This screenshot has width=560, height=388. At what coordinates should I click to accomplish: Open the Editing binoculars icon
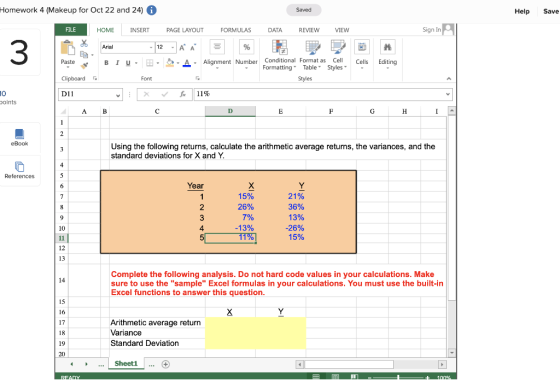point(388,47)
